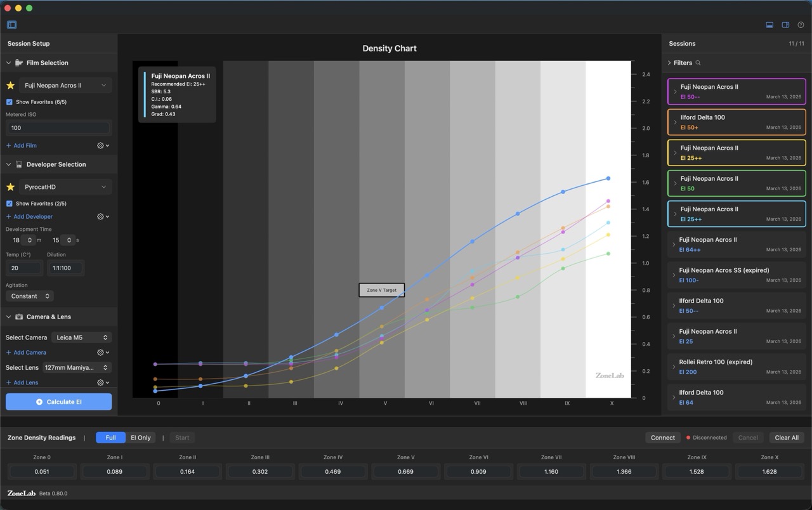This screenshot has width=812, height=510.
Task: Open camera settings gear menu
Action: point(103,352)
